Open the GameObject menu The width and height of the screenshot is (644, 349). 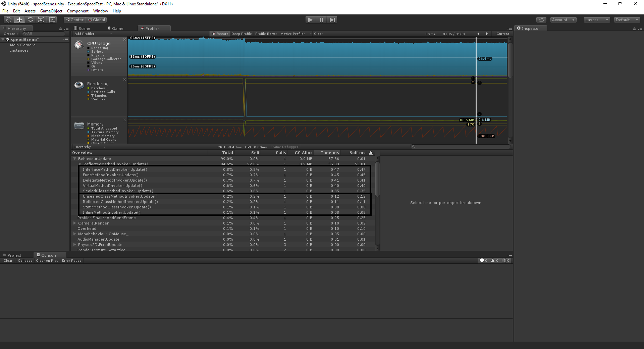(x=51, y=11)
